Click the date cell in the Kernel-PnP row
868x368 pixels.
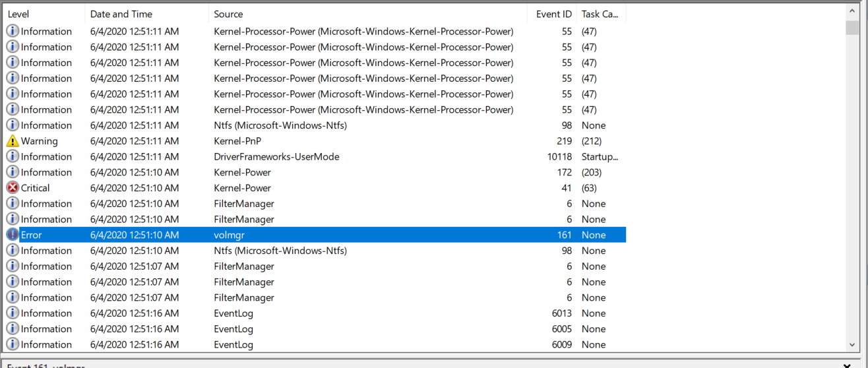click(135, 141)
